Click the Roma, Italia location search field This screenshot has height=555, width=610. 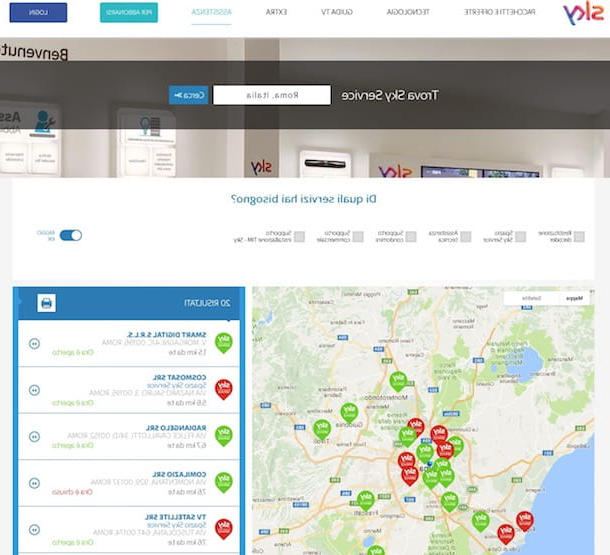point(272,95)
